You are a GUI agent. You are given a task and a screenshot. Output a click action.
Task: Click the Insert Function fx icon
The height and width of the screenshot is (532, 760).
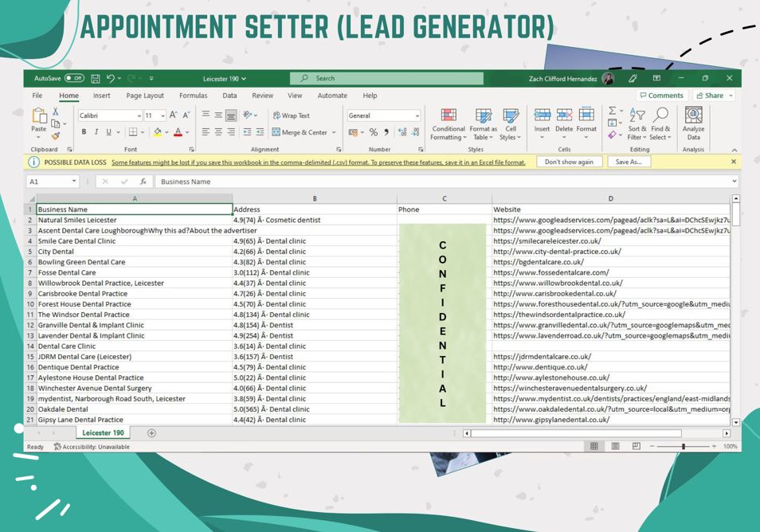[143, 182]
